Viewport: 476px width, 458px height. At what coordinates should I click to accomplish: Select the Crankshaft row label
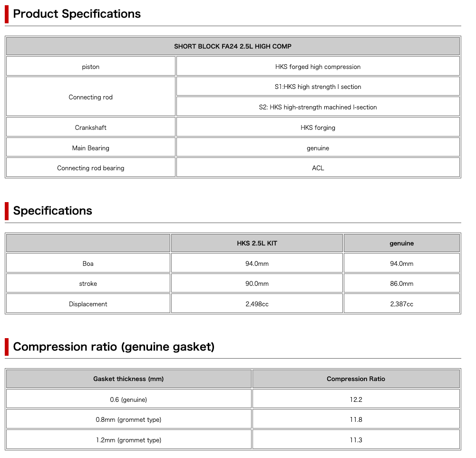(90, 127)
